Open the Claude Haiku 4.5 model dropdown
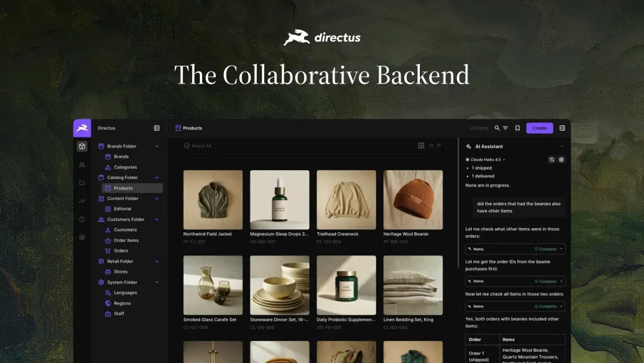644x363 pixels. pyautogui.click(x=485, y=159)
